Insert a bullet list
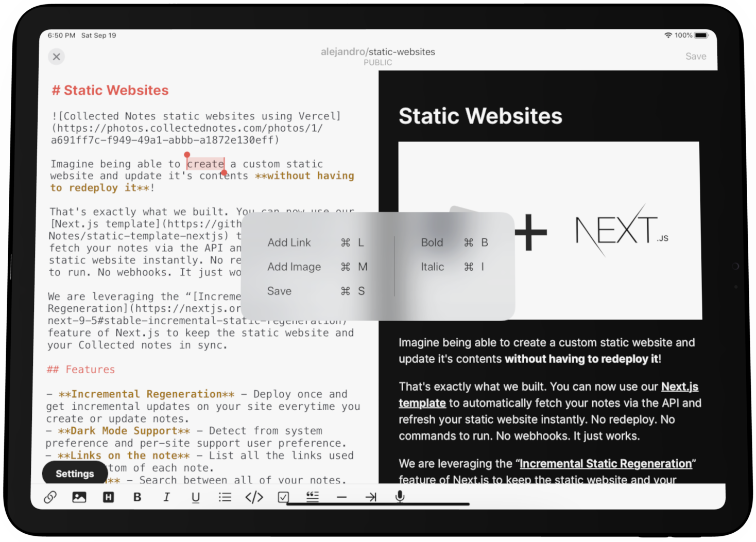The width and height of the screenshot is (756, 542). (225, 497)
